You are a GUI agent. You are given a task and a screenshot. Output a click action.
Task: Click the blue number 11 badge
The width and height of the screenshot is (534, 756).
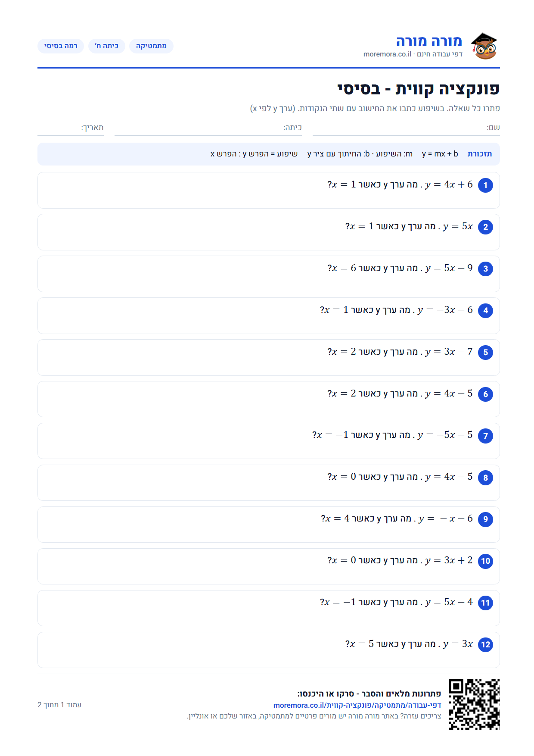pyautogui.click(x=485, y=603)
